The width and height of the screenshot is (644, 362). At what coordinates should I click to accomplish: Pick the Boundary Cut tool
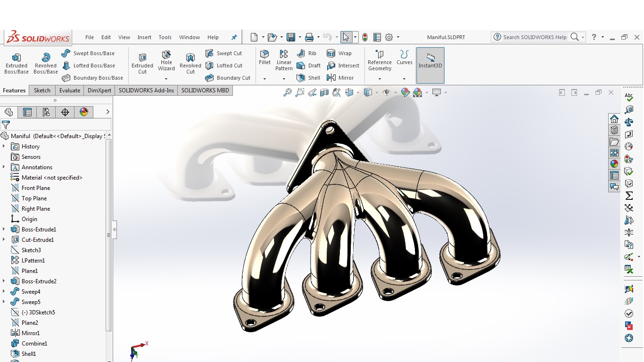(228, 78)
